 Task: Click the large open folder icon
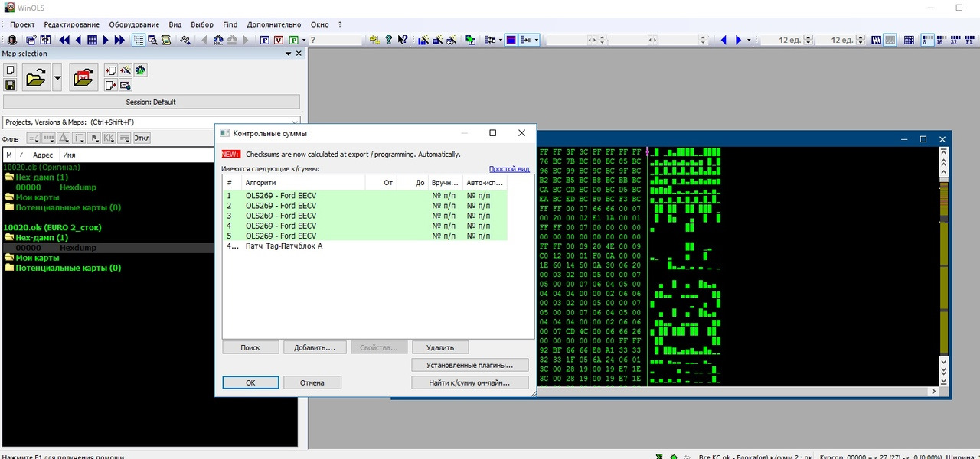[x=36, y=77]
